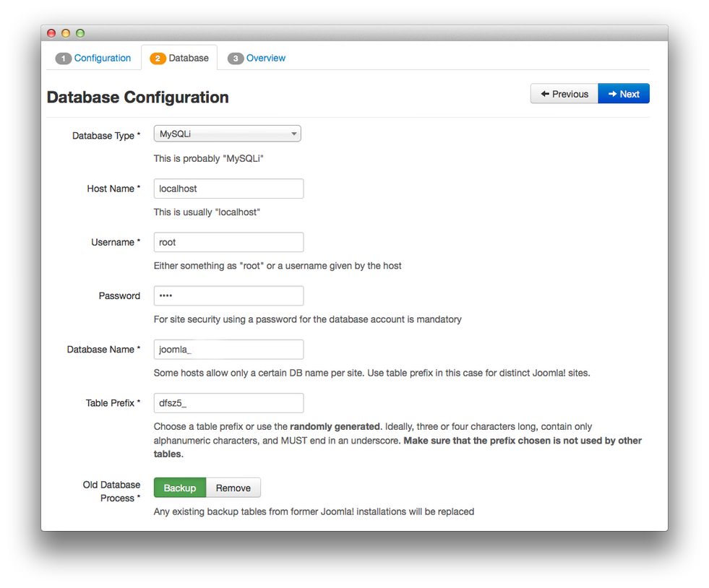Click the step 3 Overview circle icon

(x=236, y=58)
